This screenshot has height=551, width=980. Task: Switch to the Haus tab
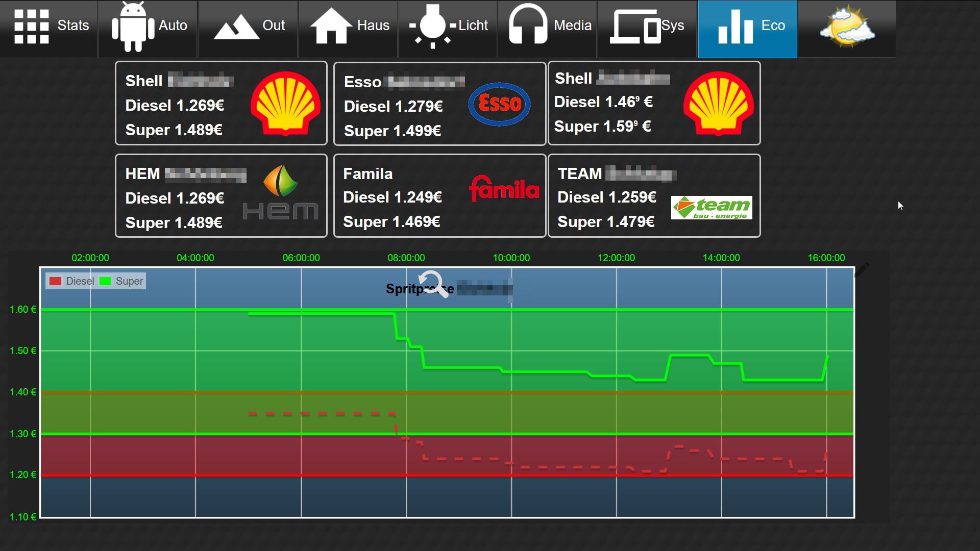pos(348,29)
